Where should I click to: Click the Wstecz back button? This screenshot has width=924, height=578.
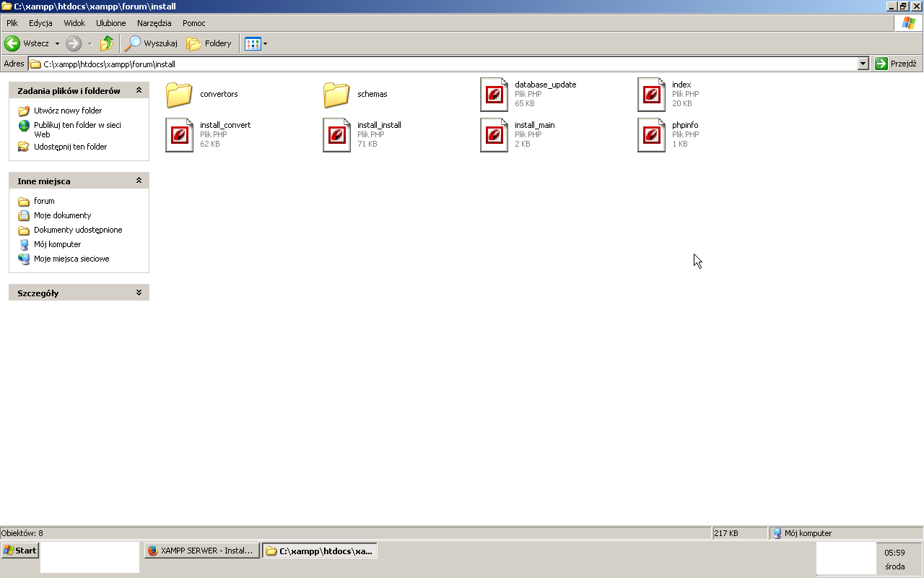27,43
